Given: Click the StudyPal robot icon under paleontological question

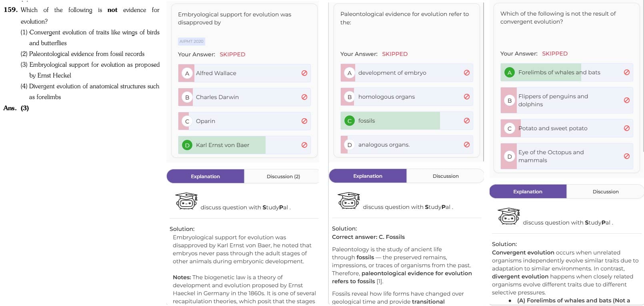Looking at the screenshot, I should point(349,201).
